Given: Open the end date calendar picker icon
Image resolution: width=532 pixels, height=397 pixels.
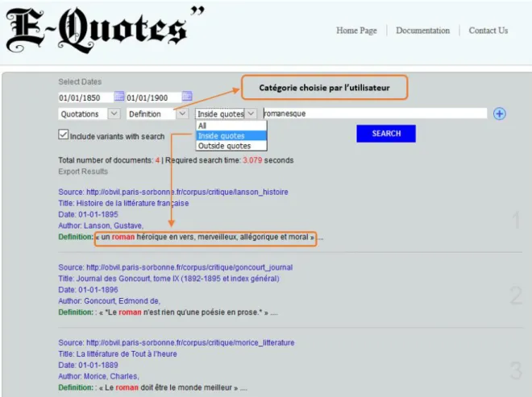Looking at the screenshot, I should click(187, 97).
